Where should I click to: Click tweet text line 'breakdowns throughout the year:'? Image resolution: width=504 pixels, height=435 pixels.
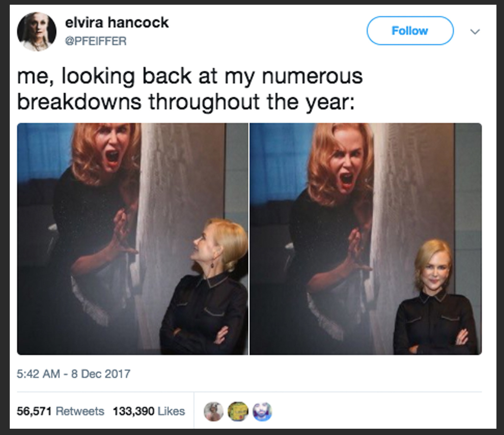[x=186, y=102]
